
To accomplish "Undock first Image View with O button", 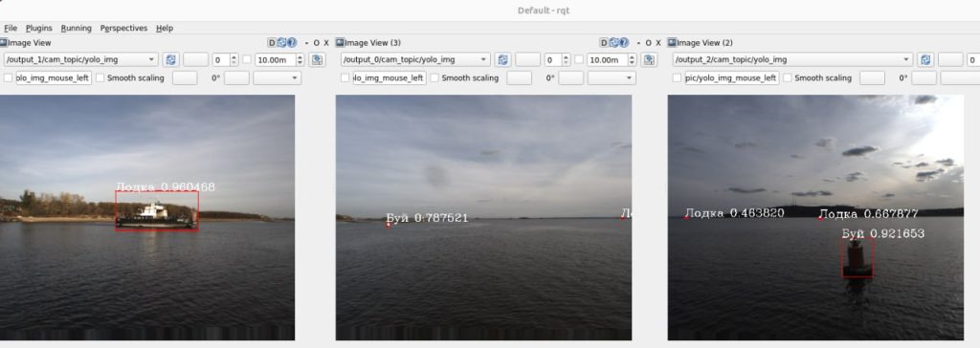I will point(316,43).
